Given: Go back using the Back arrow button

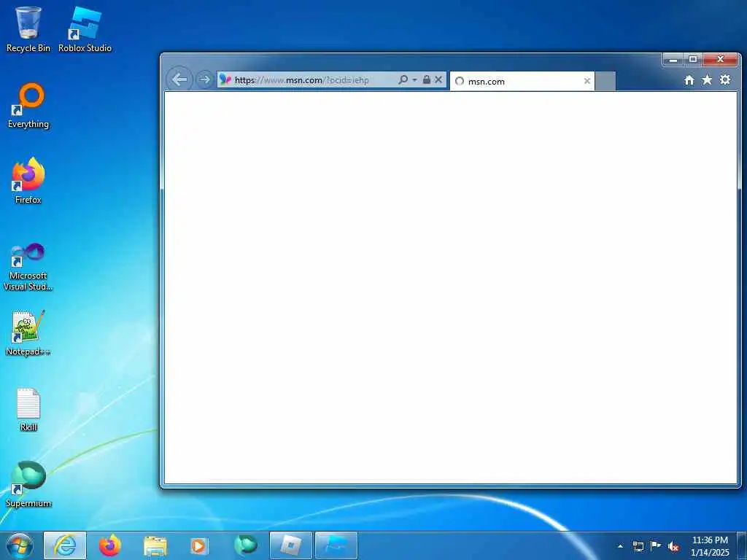Looking at the screenshot, I should (179, 79).
